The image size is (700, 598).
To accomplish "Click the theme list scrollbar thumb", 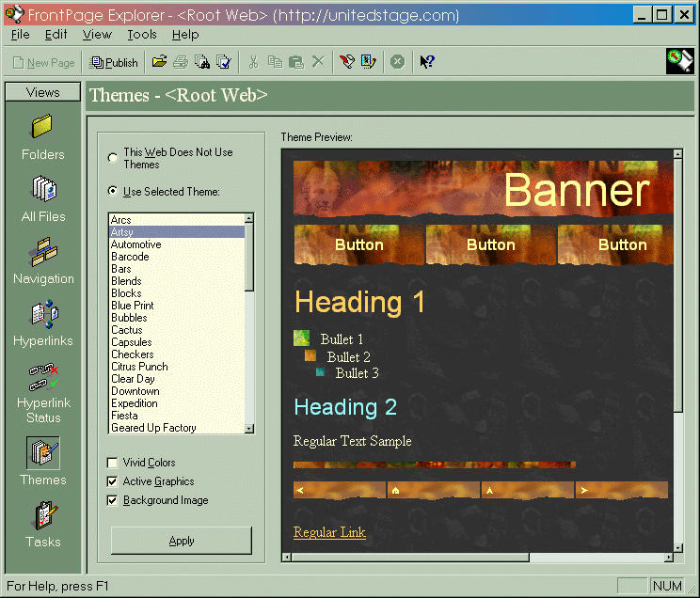I will click(x=249, y=257).
